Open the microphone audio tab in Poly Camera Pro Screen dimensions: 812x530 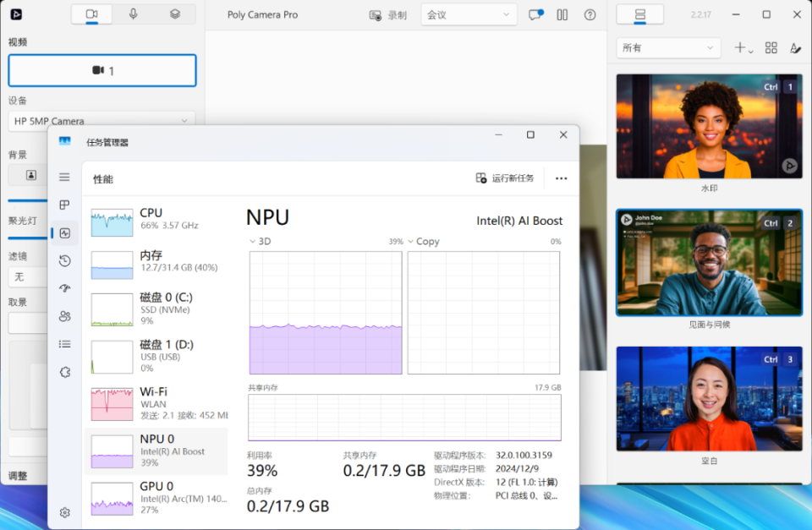(133, 14)
